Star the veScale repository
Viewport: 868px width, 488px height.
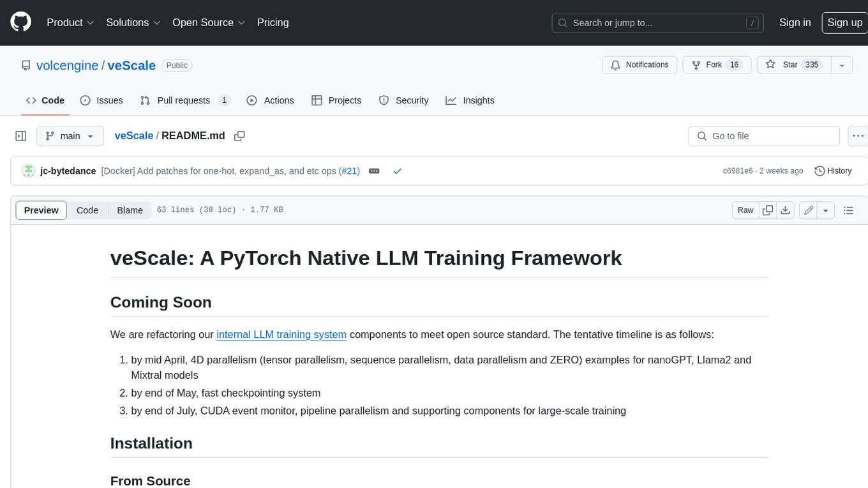click(x=794, y=65)
